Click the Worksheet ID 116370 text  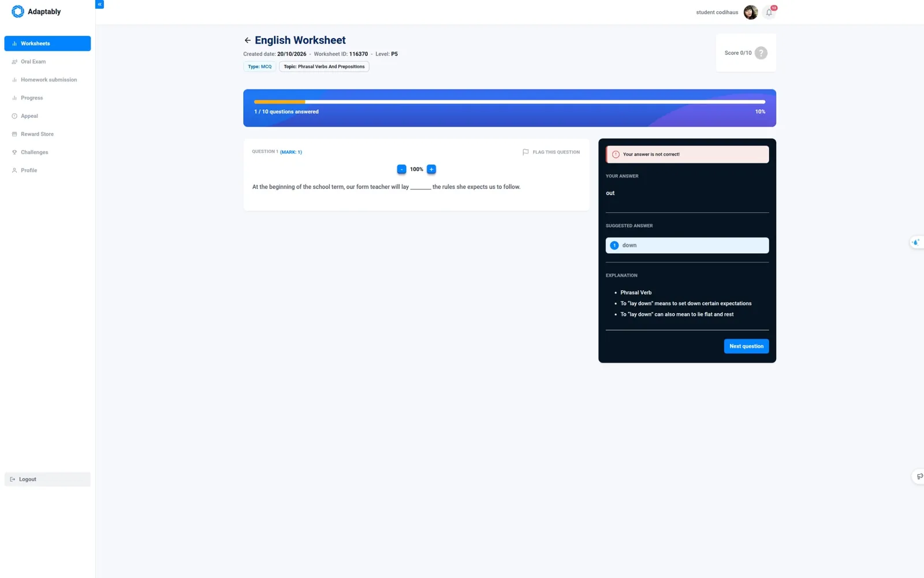pyautogui.click(x=341, y=54)
